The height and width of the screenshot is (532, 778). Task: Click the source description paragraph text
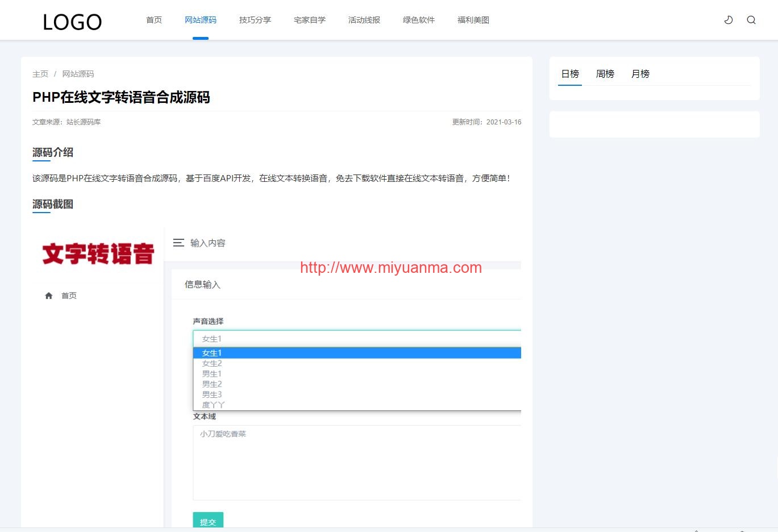(x=272, y=178)
